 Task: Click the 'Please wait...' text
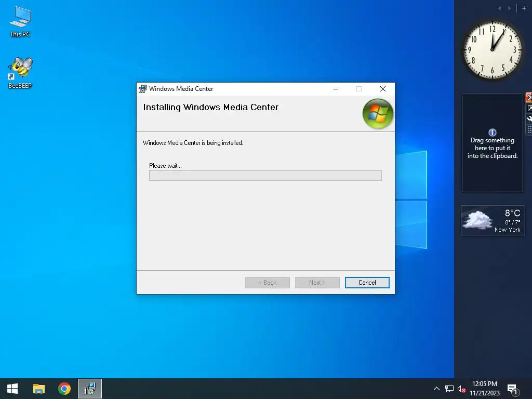tap(165, 166)
